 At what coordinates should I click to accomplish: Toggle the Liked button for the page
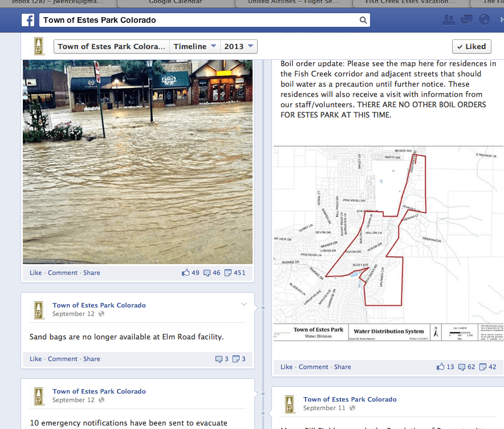tap(472, 47)
